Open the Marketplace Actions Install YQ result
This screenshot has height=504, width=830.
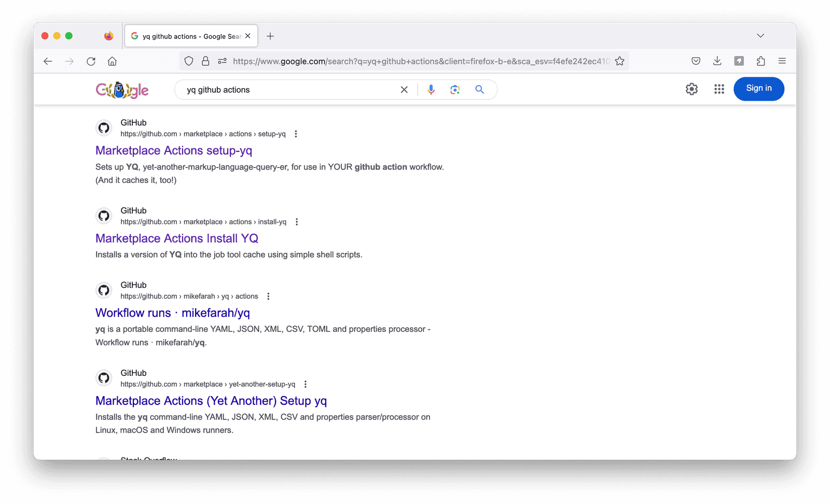coord(176,238)
